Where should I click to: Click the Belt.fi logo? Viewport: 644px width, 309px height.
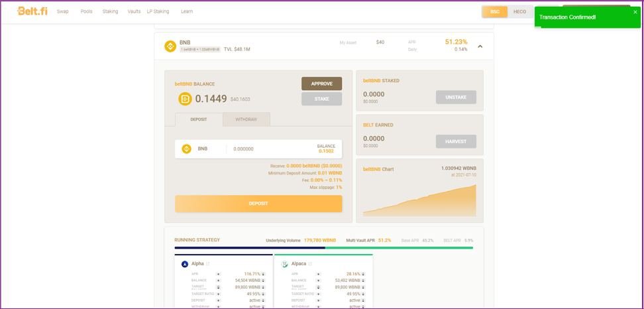click(33, 11)
